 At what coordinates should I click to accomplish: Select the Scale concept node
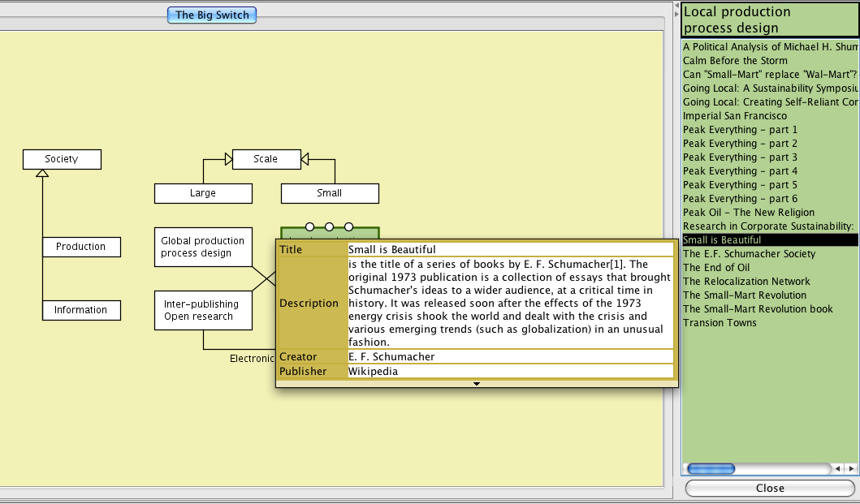266,159
